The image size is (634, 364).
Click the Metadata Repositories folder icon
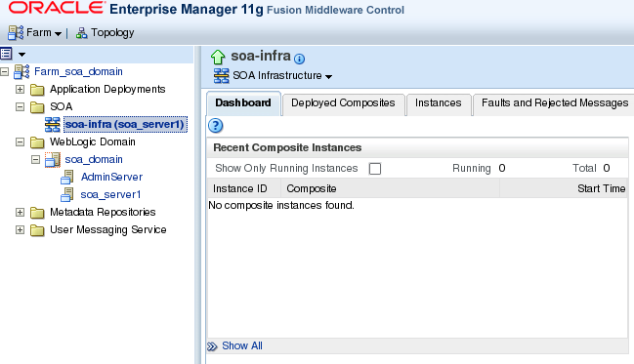point(37,213)
